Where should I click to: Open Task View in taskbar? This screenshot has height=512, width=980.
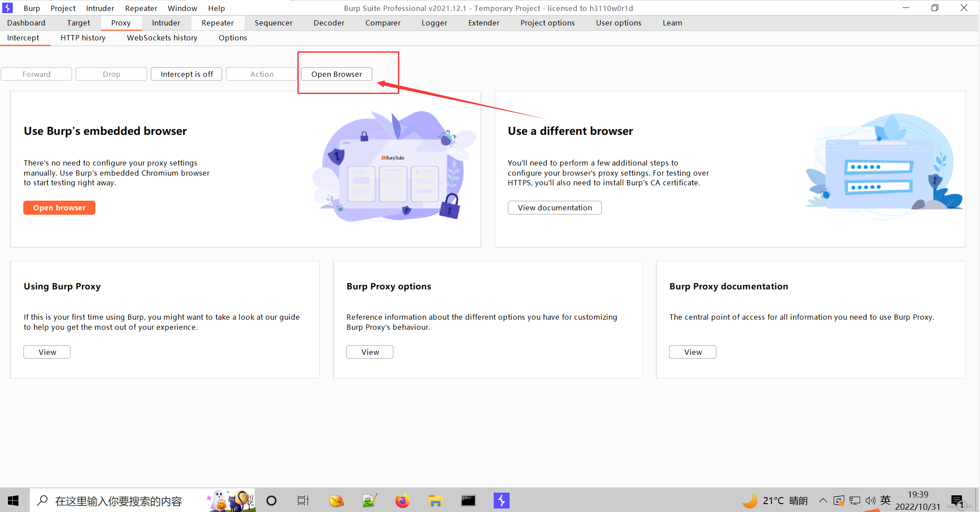tap(303, 501)
